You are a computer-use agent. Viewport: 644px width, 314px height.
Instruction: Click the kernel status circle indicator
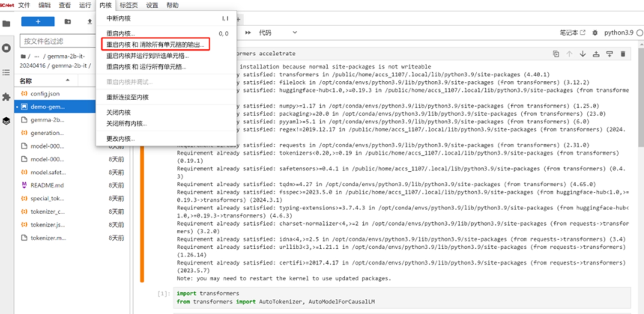[x=640, y=33]
